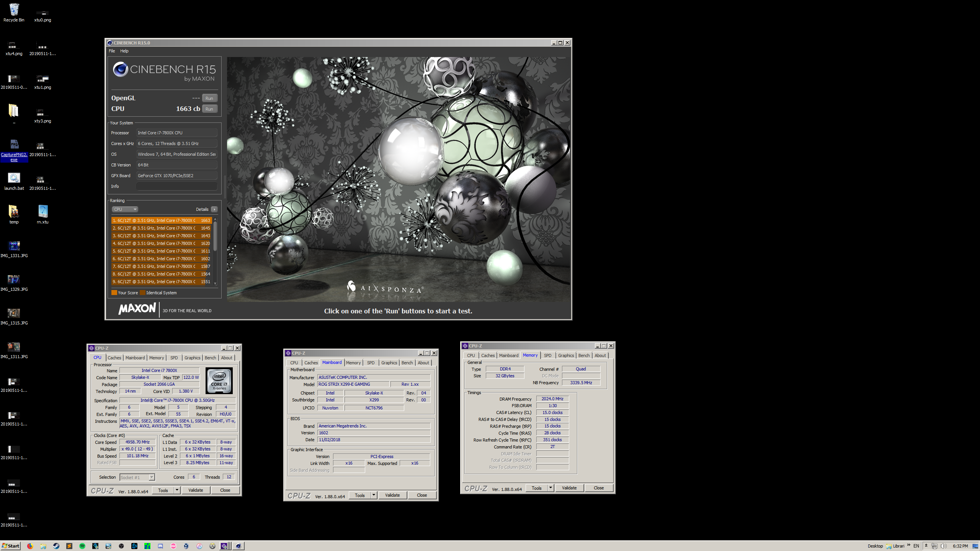Image resolution: width=980 pixels, height=551 pixels.
Task: Select the launch.bat desktop icon
Action: pyautogui.click(x=14, y=181)
